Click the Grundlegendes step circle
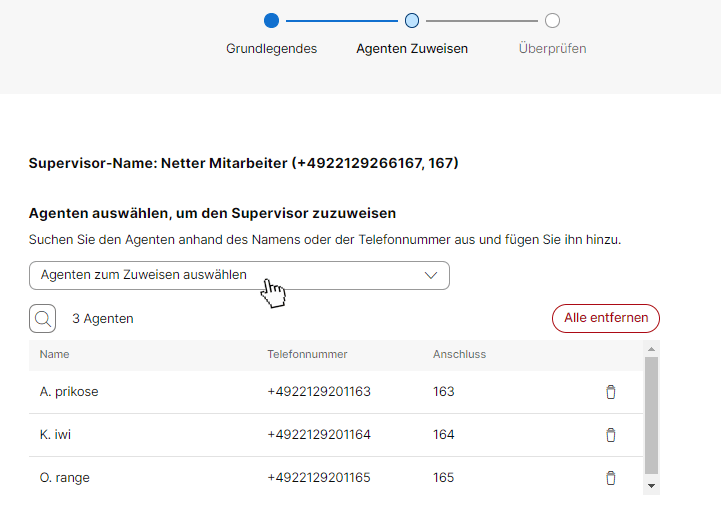The width and height of the screenshot is (721, 523). click(271, 20)
